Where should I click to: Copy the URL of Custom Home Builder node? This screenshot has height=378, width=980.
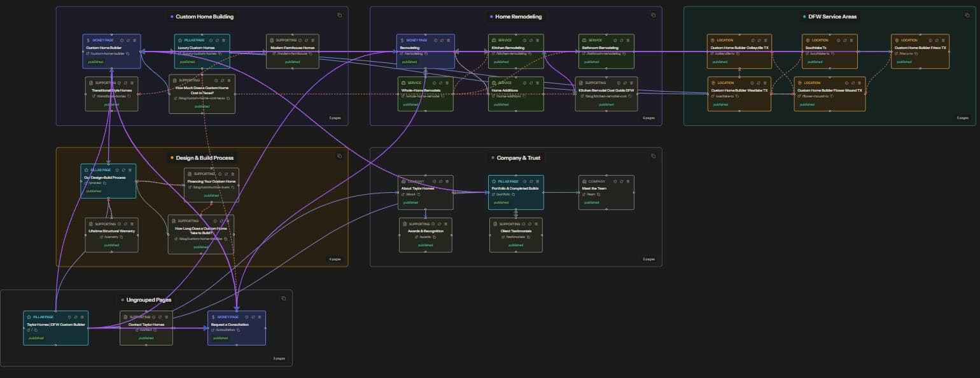click(x=128, y=53)
